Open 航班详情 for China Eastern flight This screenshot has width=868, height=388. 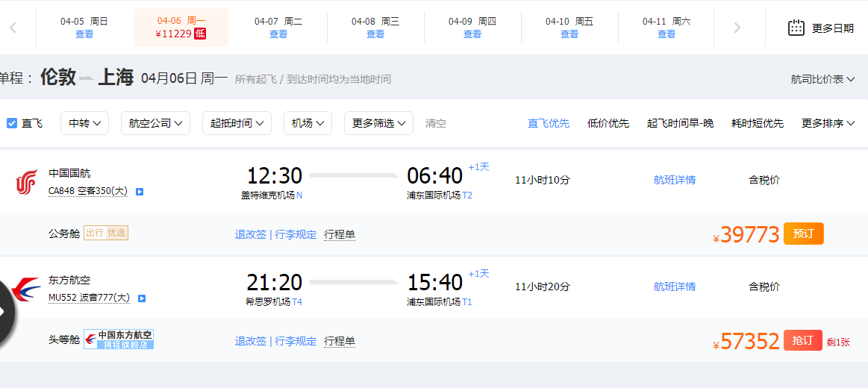(x=674, y=287)
